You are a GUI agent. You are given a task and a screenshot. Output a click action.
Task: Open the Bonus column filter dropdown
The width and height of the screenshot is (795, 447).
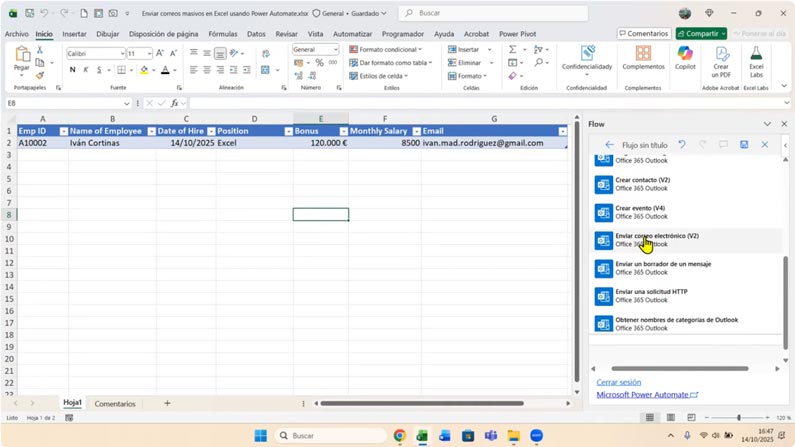[x=343, y=131]
